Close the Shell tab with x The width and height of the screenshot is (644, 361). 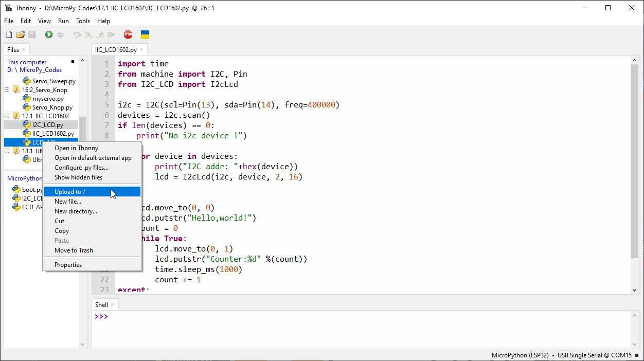click(113, 305)
